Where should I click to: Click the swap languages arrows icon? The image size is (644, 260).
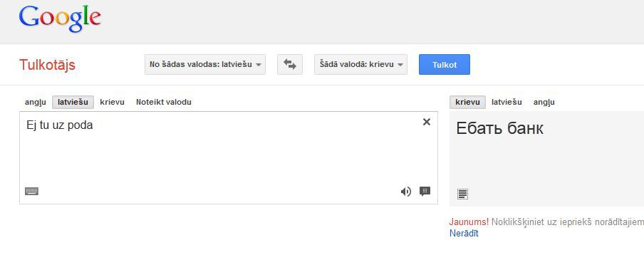point(289,65)
